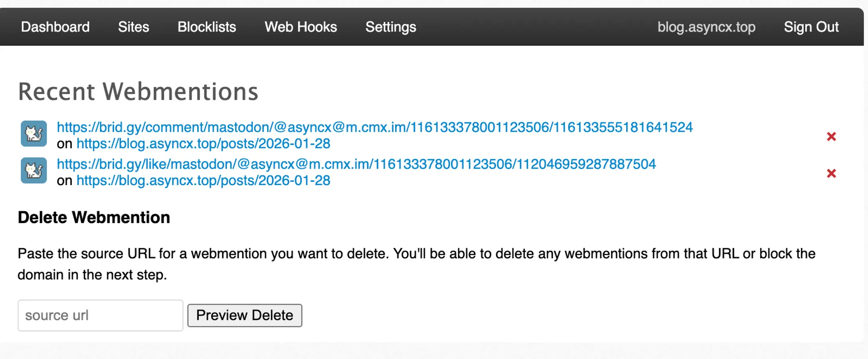This screenshot has width=868, height=359.
Task: Open the post link under the comment webmention
Action: 203,144
